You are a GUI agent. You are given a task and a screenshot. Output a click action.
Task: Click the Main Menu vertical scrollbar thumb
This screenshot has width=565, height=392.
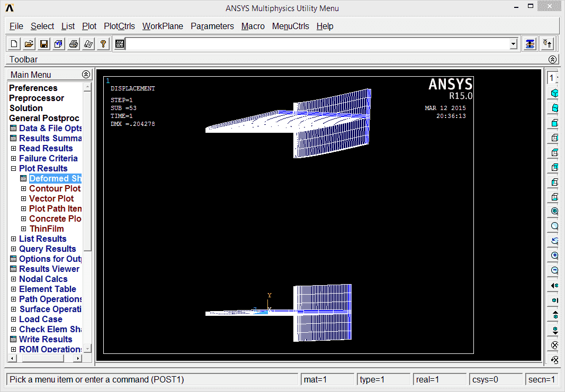point(87,171)
